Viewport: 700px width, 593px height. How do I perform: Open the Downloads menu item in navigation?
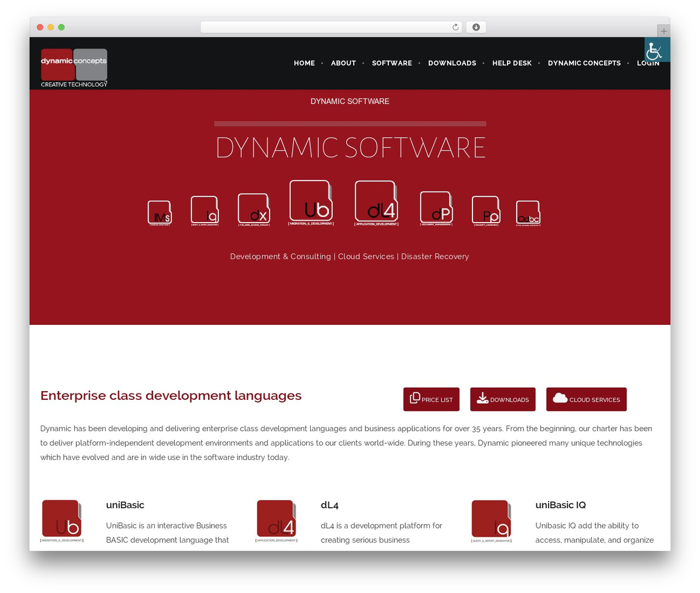tap(452, 63)
